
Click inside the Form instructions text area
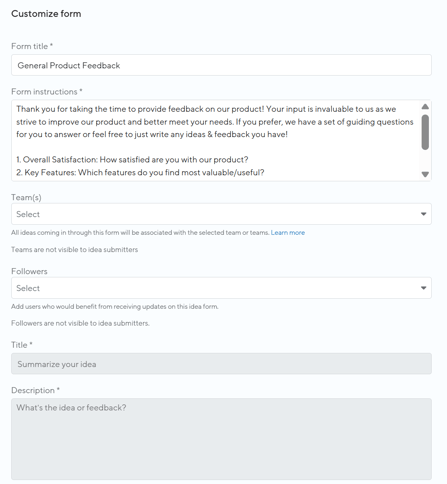point(216,140)
